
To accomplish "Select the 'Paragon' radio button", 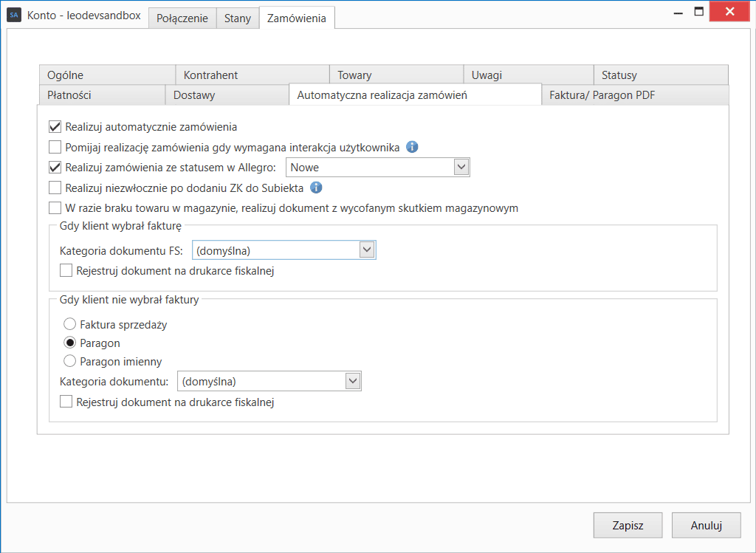I will (70, 343).
